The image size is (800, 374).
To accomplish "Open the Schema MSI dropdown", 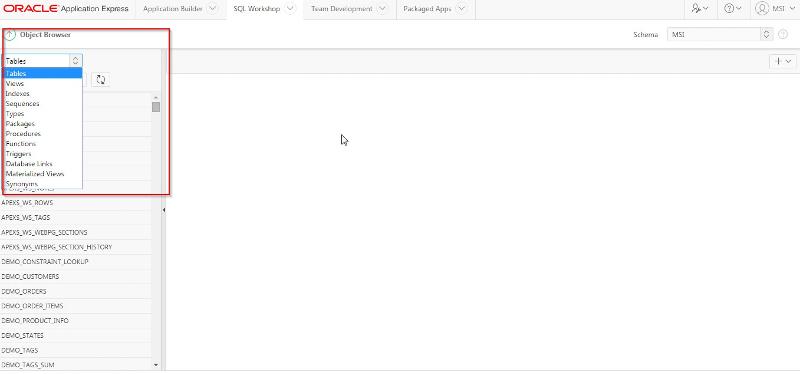I will click(720, 34).
